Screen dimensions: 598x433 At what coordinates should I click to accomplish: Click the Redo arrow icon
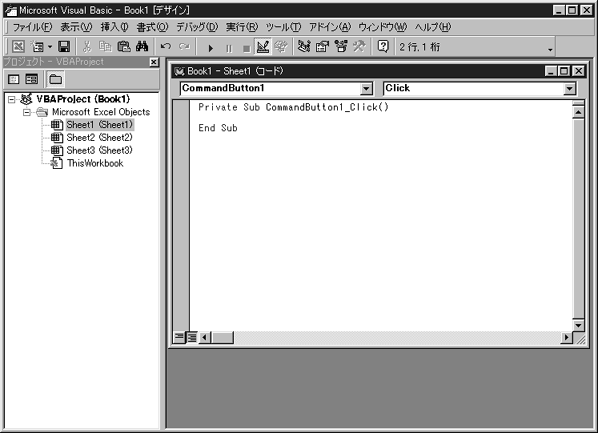click(184, 47)
